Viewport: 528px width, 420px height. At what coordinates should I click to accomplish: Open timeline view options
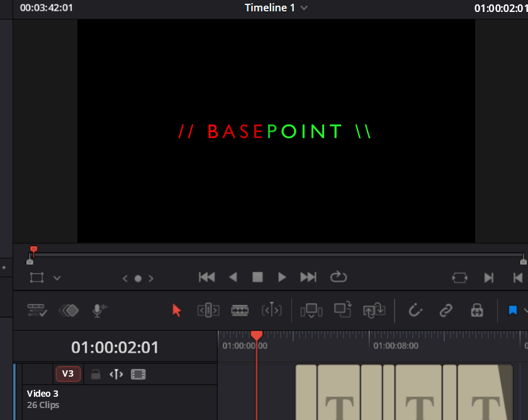pyautogui.click(x=37, y=311)
